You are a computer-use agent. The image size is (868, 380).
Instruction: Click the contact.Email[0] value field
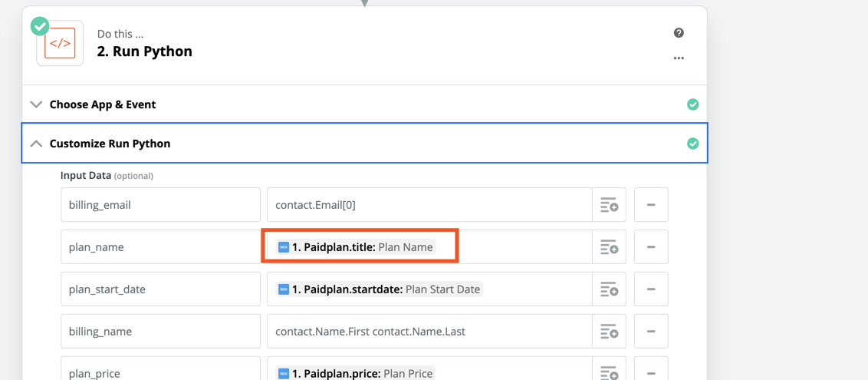click(x=429, y=205)
